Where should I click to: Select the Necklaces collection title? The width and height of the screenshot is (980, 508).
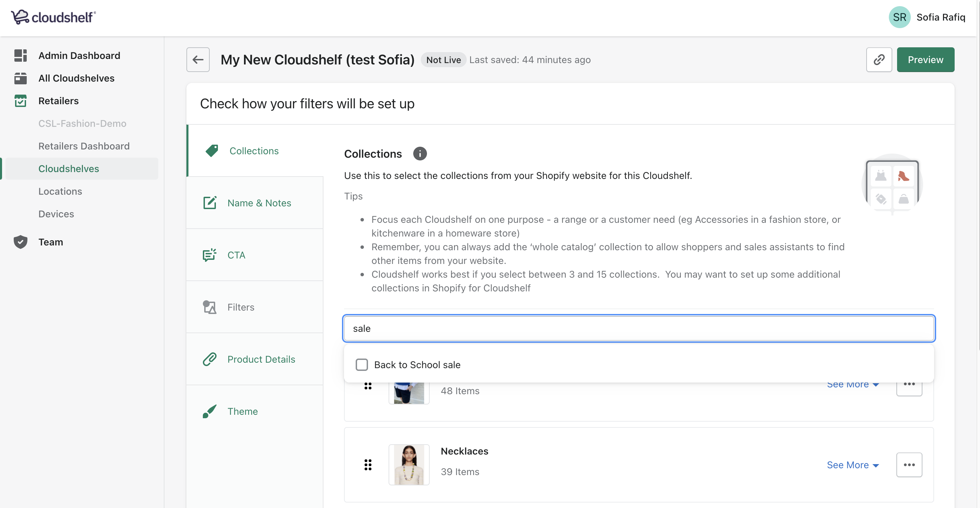pyautogui.click(x=465, y=451)
